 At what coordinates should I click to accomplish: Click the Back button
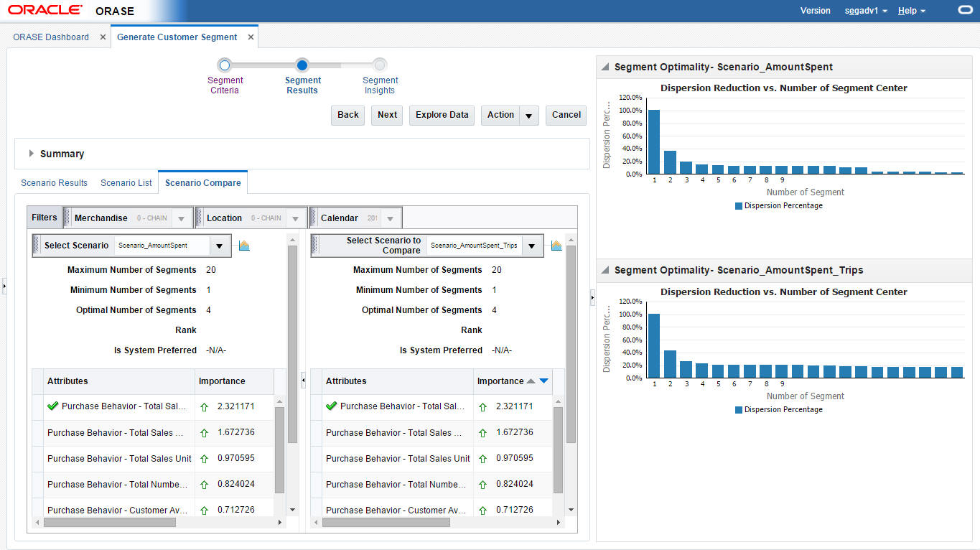pyautogui.click(x=348, y=115)
